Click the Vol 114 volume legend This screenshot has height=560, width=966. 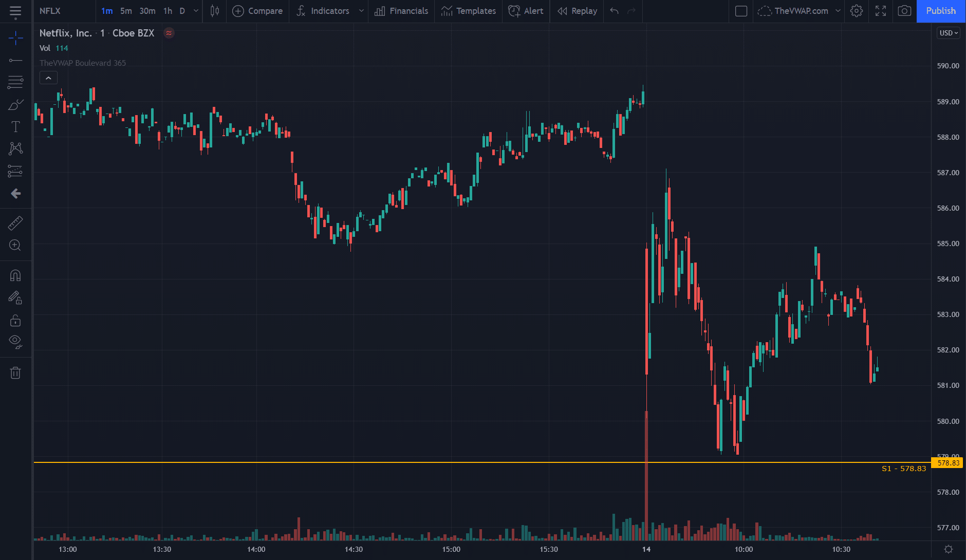pos(54,48)
